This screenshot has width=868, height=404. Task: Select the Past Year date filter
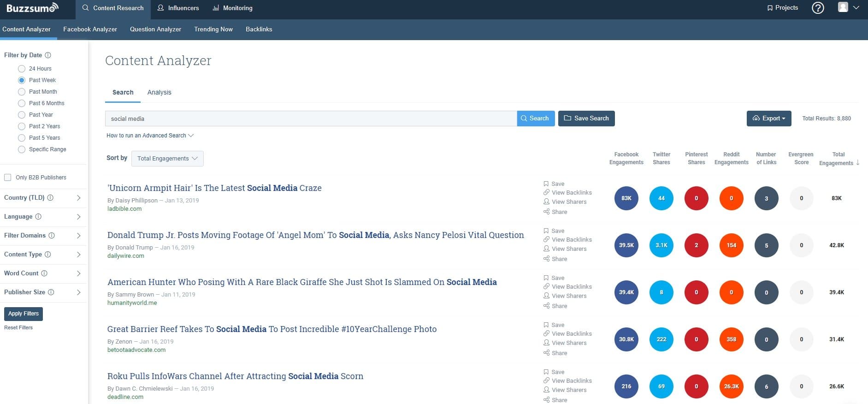tap(22, 115)
